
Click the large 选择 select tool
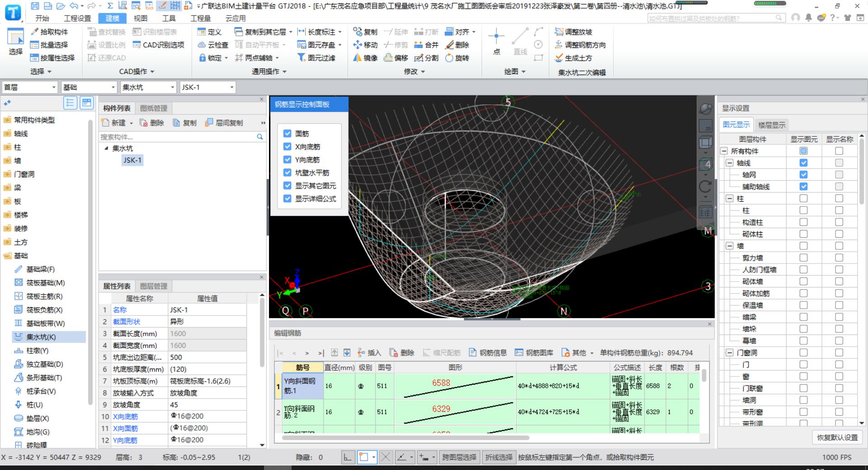click(x=15, y=42)
